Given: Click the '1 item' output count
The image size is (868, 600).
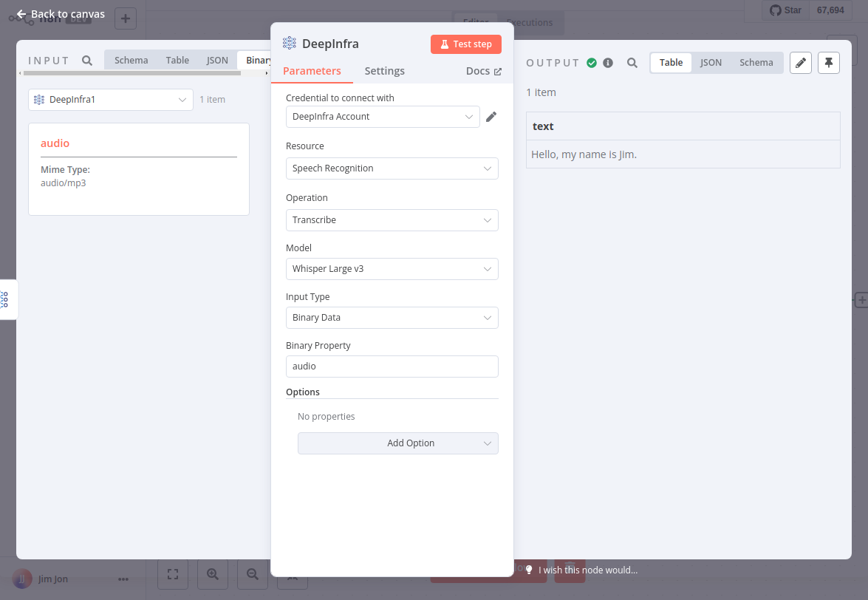Looking at the screenshot, I should tap(541, 92).
